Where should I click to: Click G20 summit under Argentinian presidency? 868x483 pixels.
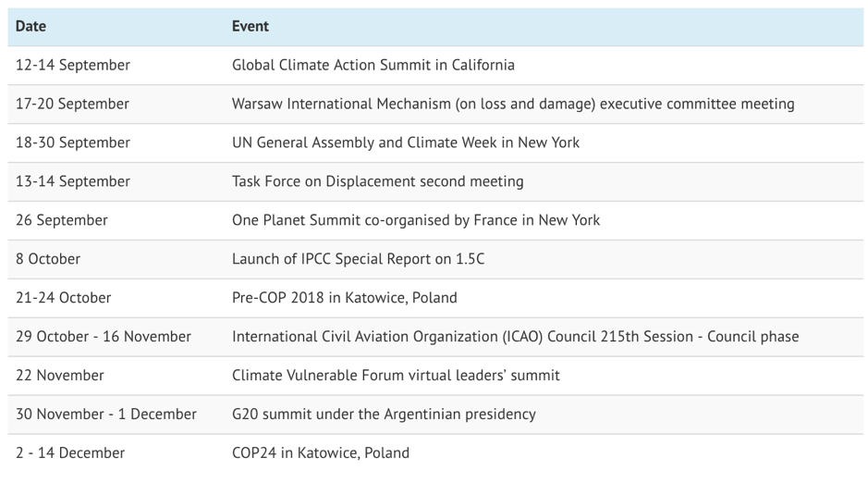pos(384,415)
